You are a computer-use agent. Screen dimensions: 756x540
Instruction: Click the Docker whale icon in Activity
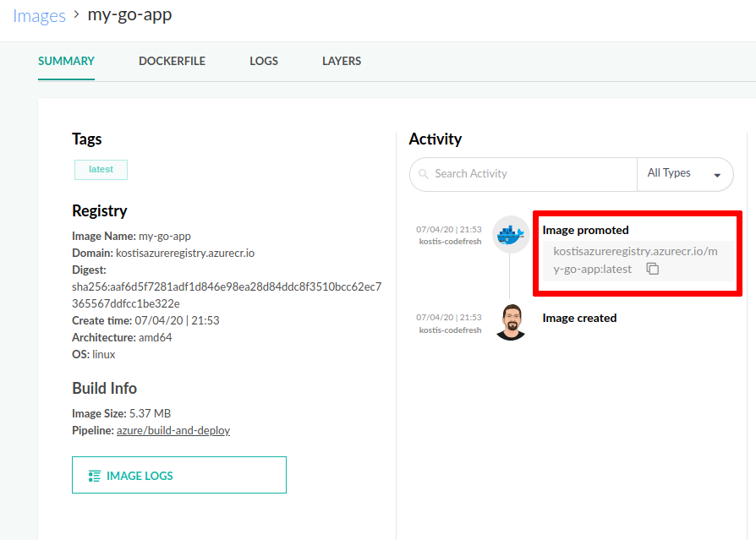(x=510, y=234)
